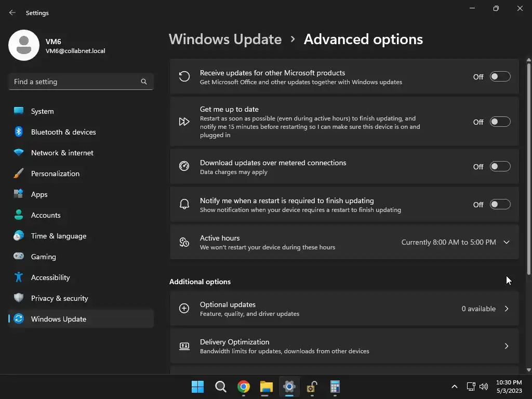Go back to Windows Update breadcrumb
532x399 pixels.
pyautogui.click(x=225, y=39)
